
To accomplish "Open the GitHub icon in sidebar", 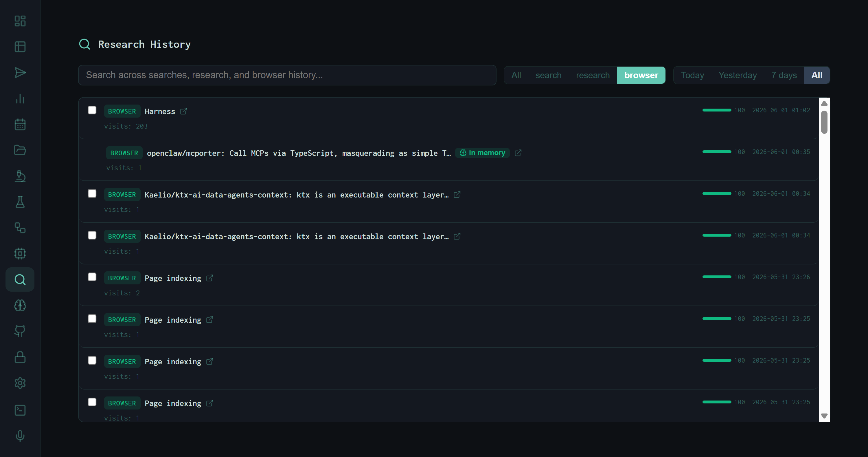I will click(x=20, y=331).
